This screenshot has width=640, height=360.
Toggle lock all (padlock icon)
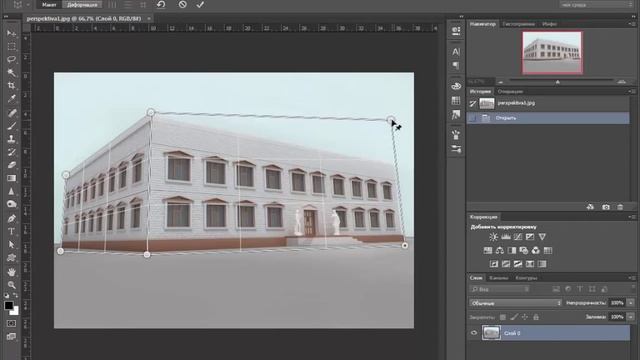[x=536, y=317]
